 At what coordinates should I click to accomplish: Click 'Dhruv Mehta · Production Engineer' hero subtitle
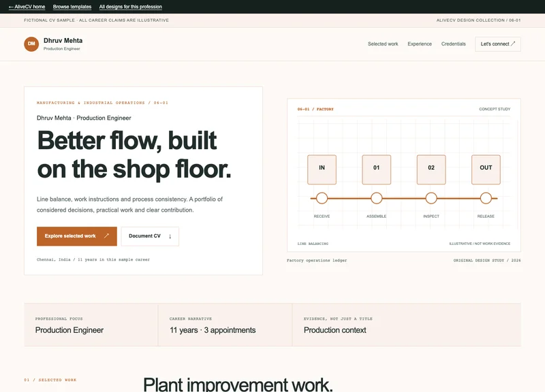84,118
